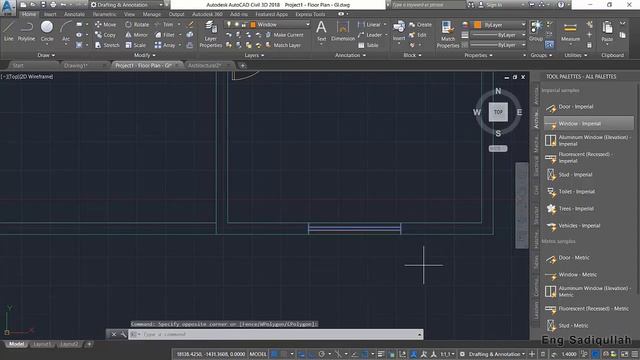Toggle layer lock icon in dropdown
640x360 pixels.
(244, 24)
